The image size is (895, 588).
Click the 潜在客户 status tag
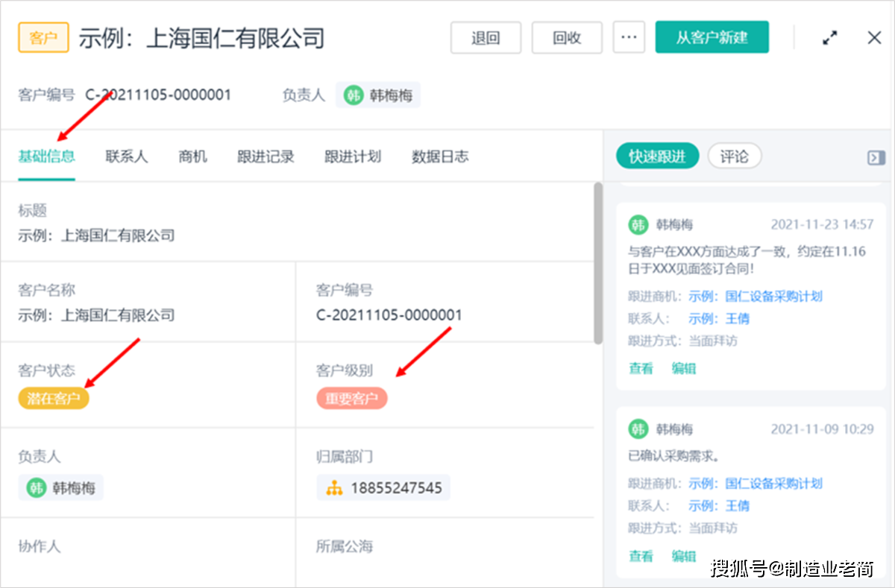(x=54, y=399)
